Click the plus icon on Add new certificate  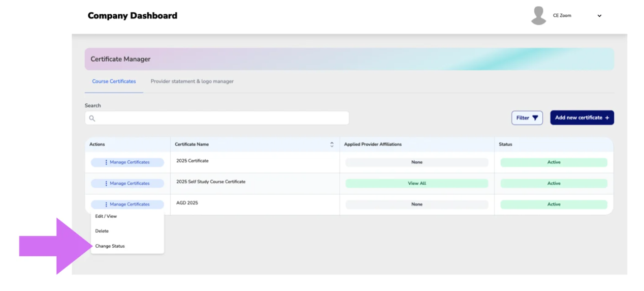(607, 118)
